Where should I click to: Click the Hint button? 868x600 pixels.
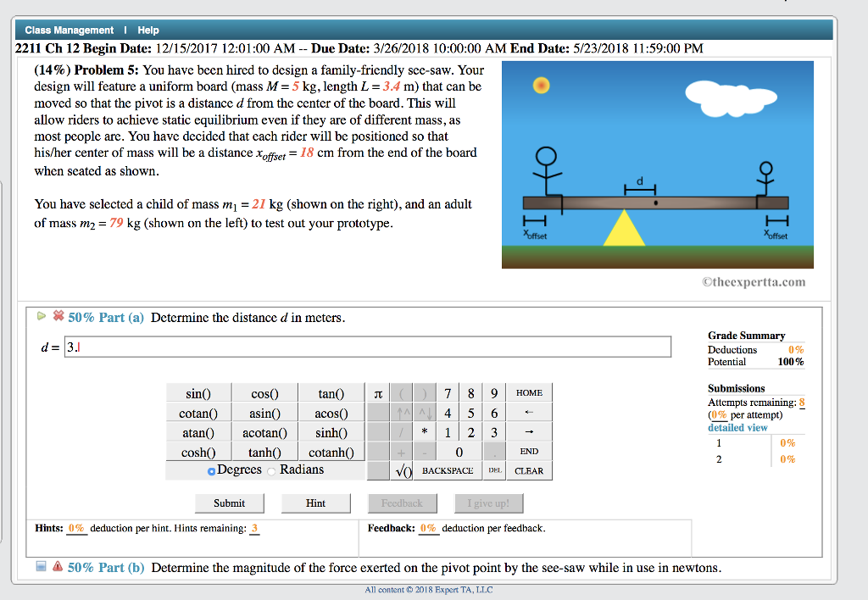[315, 503]
